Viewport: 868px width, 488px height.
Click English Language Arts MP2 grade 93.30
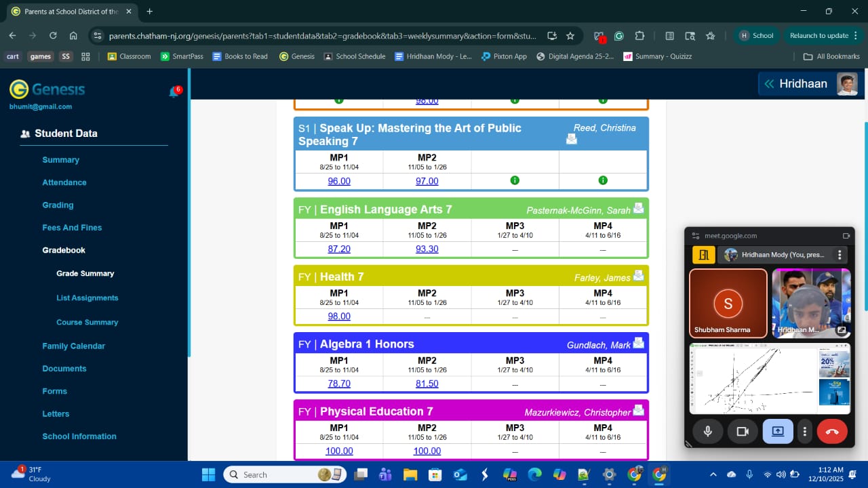[x=427, y=249]
